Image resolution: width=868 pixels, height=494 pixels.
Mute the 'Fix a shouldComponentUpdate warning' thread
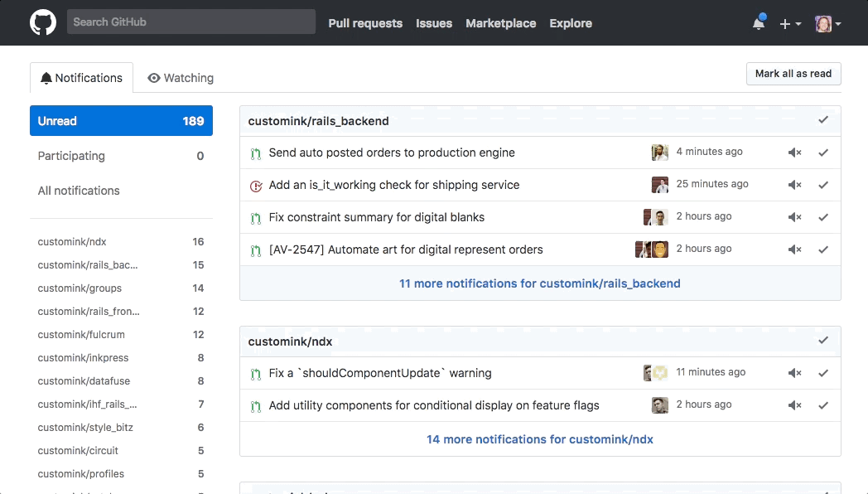tap(794, 373)
